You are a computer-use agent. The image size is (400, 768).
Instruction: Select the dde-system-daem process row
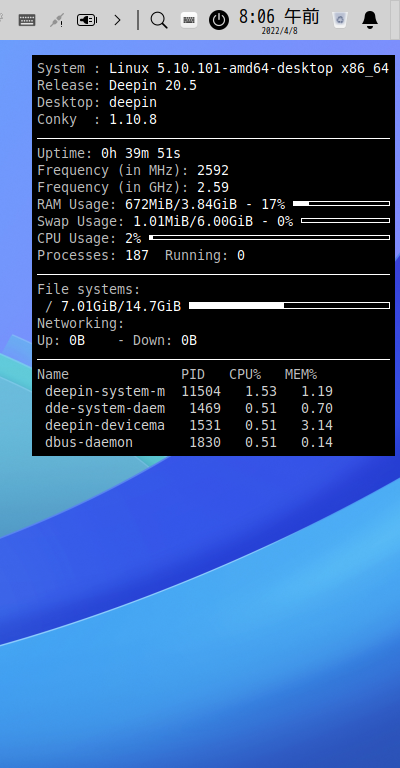tap(189, 408)
